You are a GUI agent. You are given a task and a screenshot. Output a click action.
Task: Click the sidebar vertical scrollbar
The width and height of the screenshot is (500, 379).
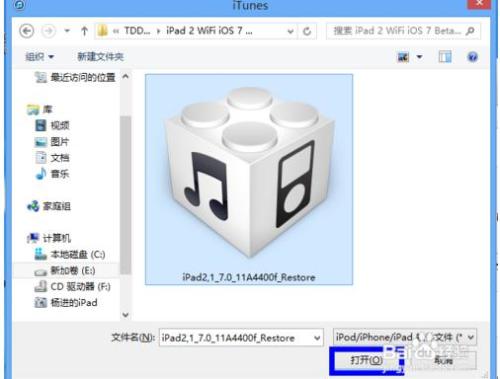125,195
